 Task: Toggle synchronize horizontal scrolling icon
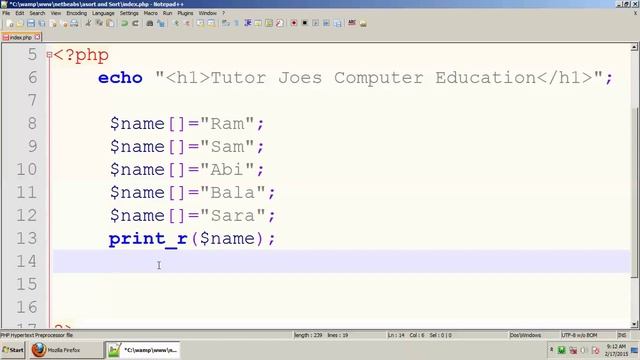click(211, 23)
